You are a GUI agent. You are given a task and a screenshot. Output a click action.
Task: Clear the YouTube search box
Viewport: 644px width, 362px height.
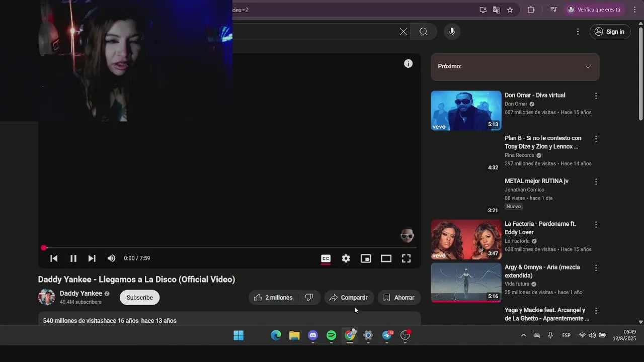404,32
